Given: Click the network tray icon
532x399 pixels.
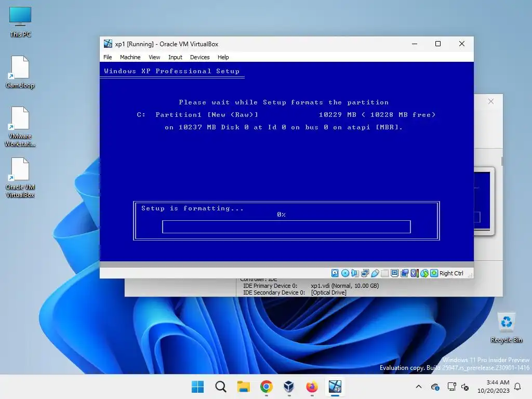Looking at the screenshot, I should 451,387.
